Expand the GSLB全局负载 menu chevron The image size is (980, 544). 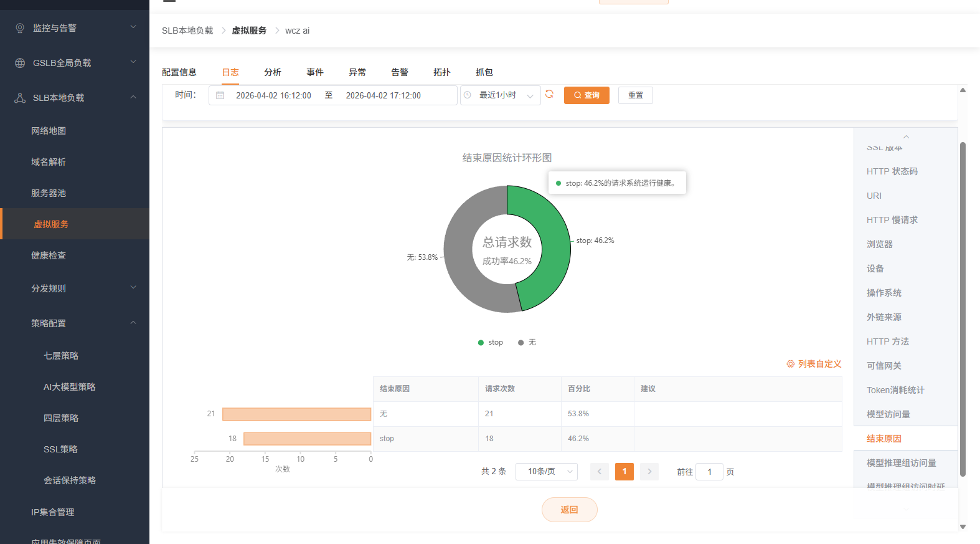tap(133, 62)
